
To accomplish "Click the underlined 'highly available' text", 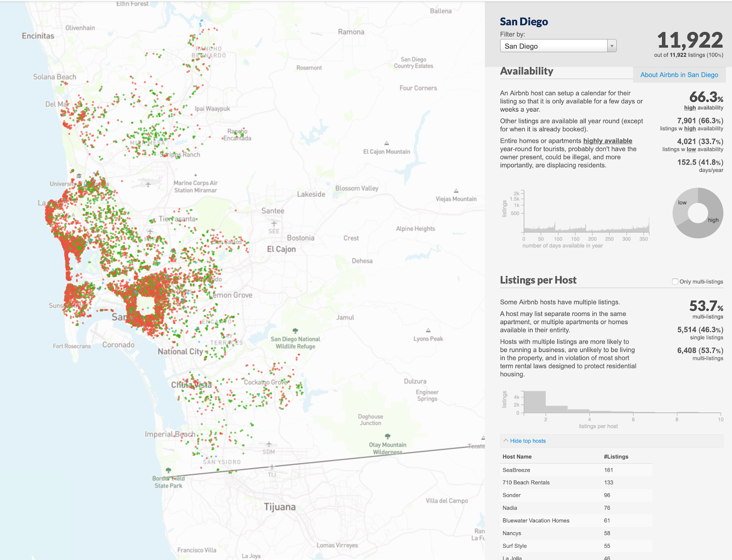I will (608, 141).
